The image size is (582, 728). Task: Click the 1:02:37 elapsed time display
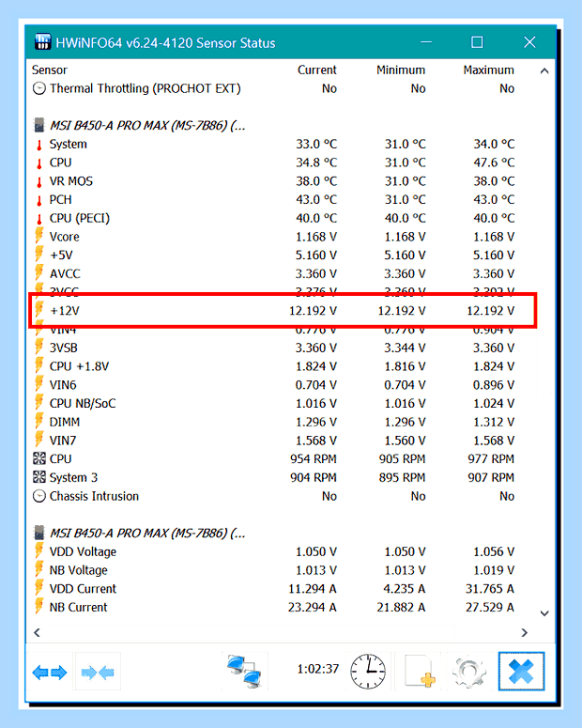318,669
